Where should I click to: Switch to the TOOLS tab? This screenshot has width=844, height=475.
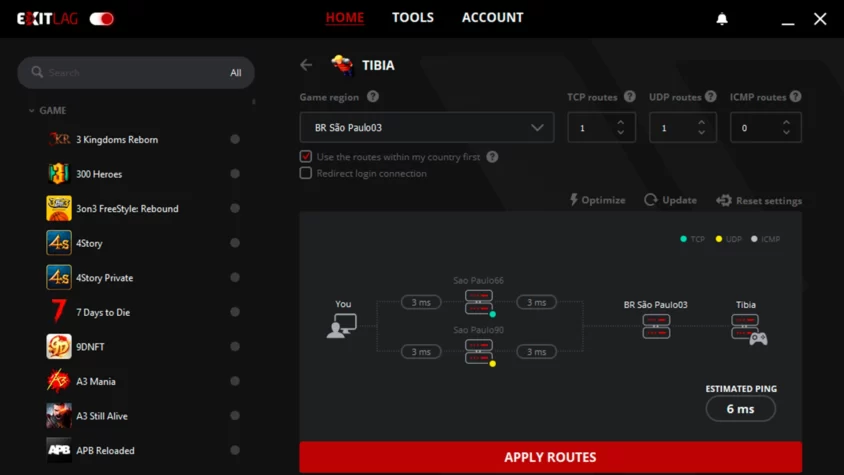(x=413, y=18)
